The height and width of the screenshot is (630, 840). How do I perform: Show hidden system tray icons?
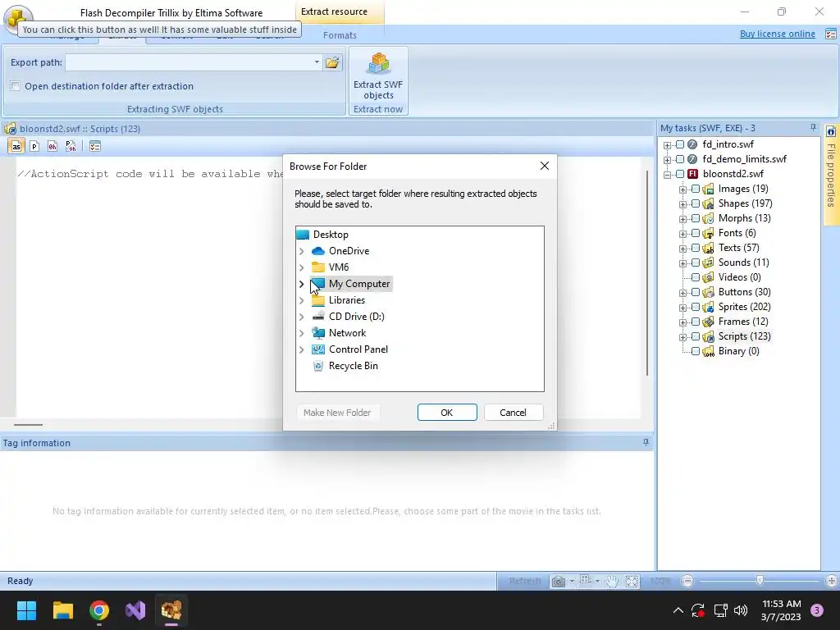[678, 610]
